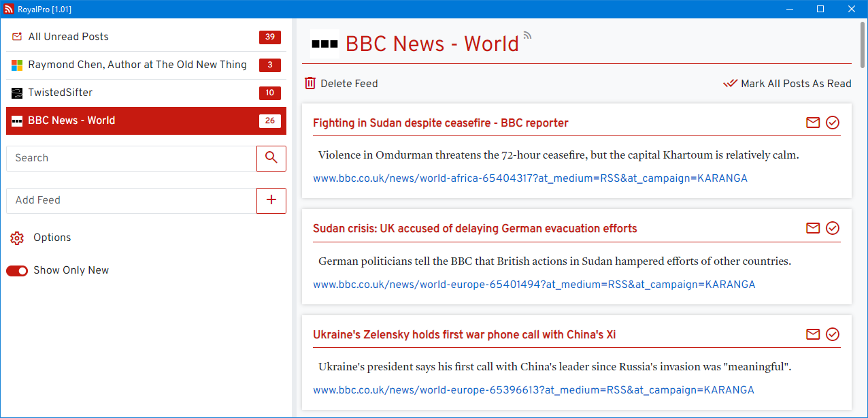The height and width of the screenshot is (418, 868).
Task: Click the Search input field
Action: point(131,158)
